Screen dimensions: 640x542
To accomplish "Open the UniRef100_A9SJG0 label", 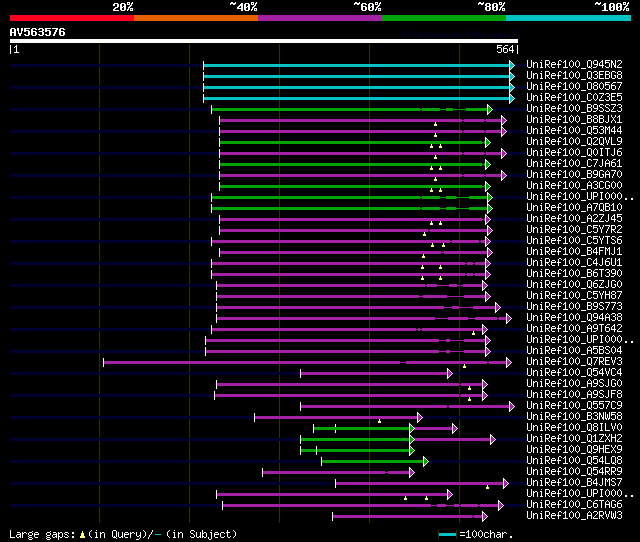I will pos(574,384).
